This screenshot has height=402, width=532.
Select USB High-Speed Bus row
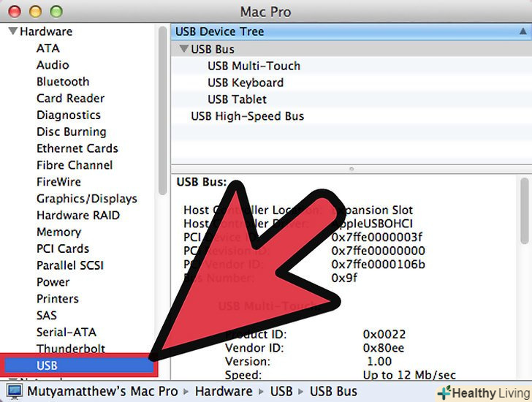tap(351, 116)
